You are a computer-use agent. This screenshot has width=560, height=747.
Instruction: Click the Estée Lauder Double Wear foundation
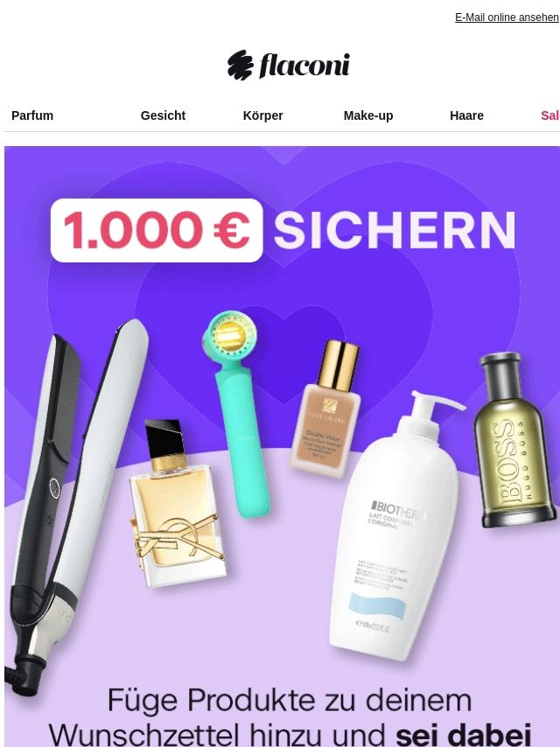(326, 409)
